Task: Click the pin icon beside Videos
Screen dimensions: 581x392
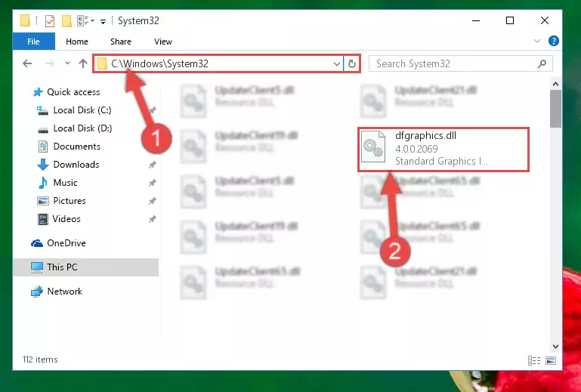Action: coord(153,219)
